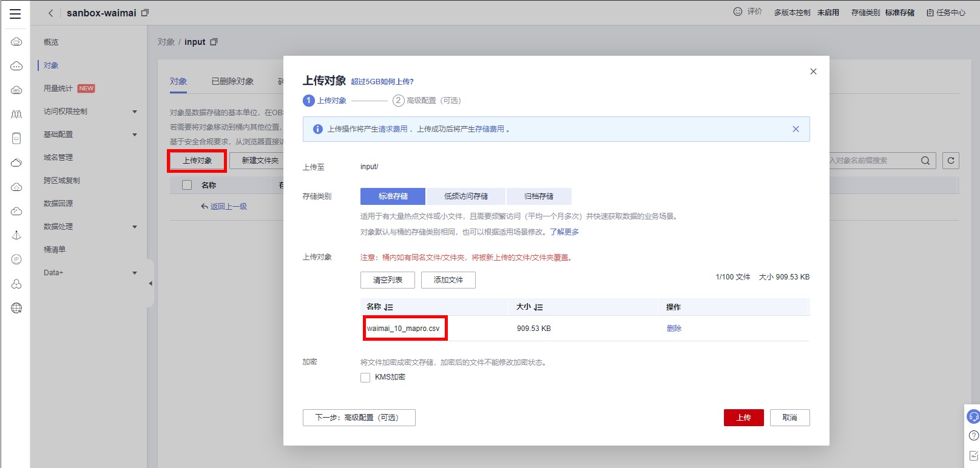Copy the bucket name sanbox-waimai
Screen dimensions: 980x468
(145, 13)
